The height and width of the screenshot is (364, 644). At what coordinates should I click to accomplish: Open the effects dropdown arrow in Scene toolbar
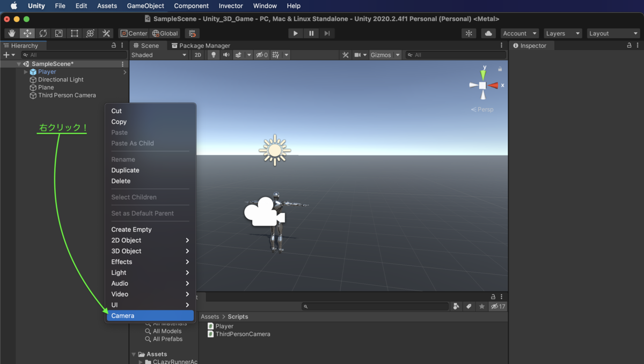click(x=249, y=55)
